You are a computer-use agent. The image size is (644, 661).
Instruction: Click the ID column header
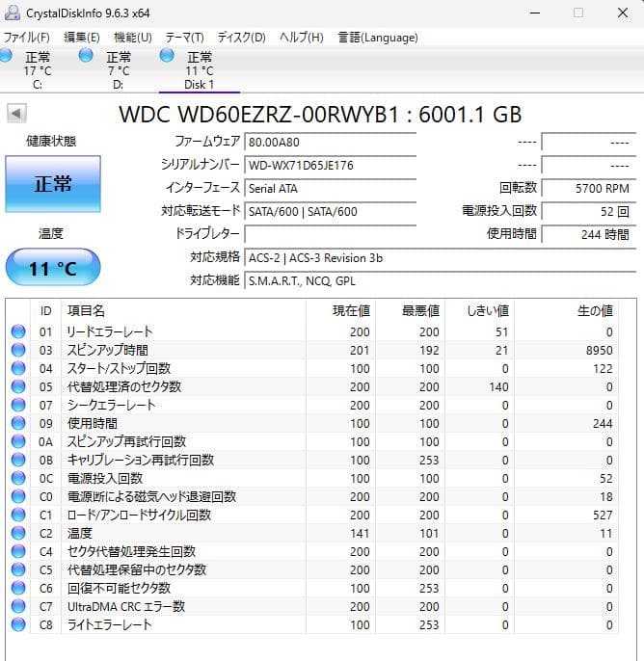click(x=46, y=311)
